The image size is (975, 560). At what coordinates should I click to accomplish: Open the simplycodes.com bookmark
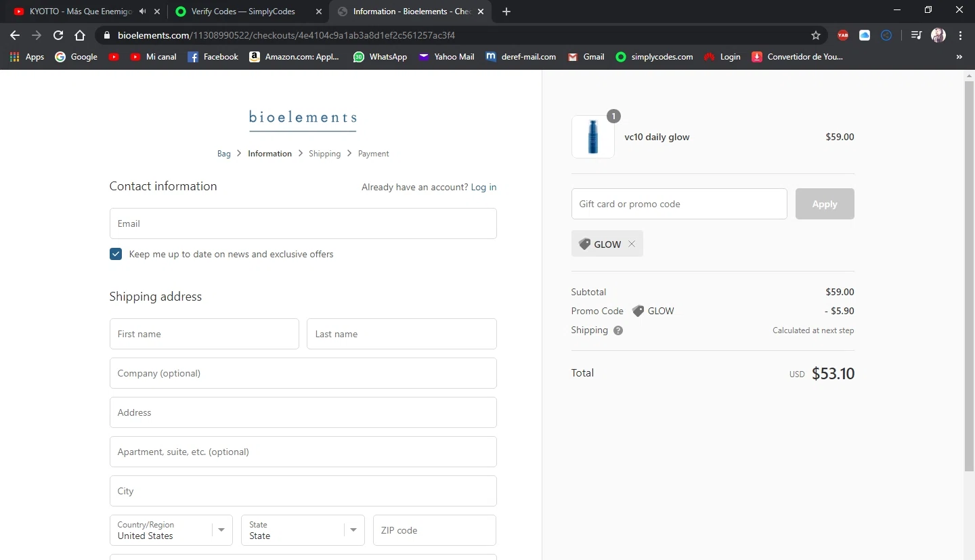(654, 57)
